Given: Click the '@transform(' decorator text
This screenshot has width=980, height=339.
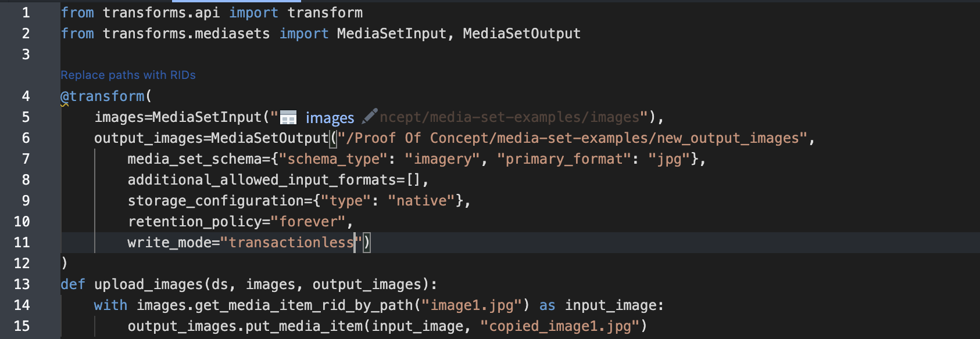Looking at the screenshot, I should pos(106,96).
